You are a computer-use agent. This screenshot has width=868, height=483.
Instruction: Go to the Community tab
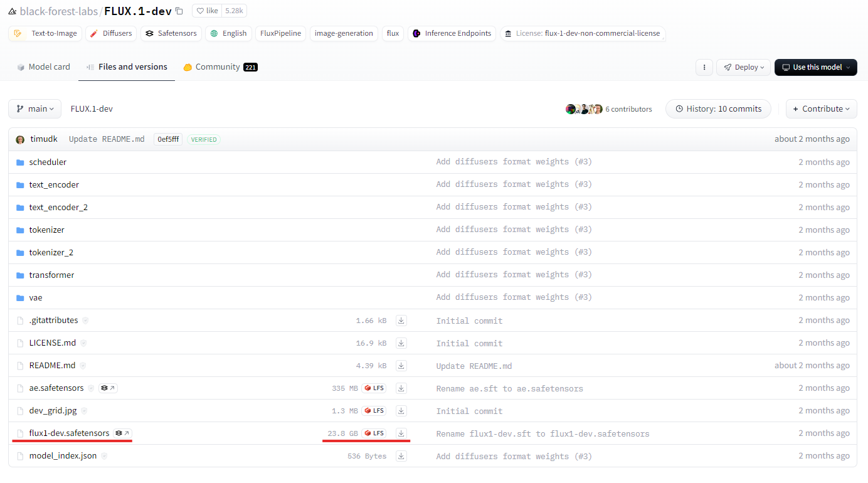coord(220,67)
